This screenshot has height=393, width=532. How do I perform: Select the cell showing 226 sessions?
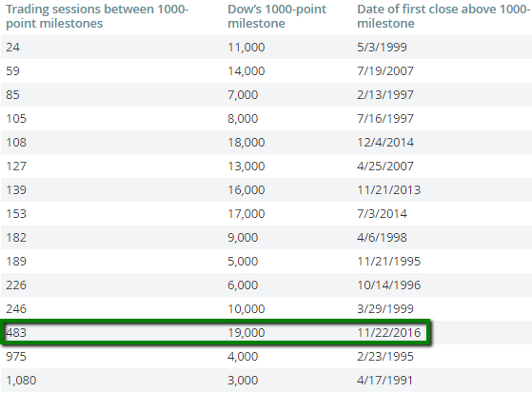click(16, 285)
